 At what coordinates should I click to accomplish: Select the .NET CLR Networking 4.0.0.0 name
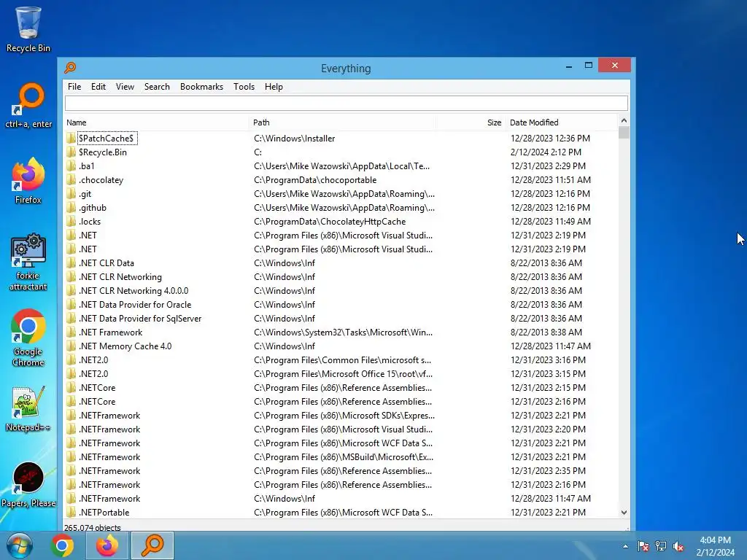click(x=133, y=290)
